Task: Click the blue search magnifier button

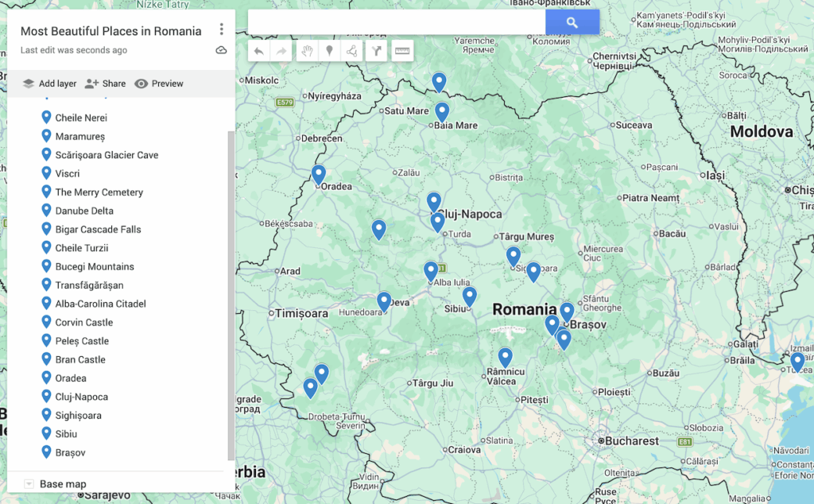Action: pyautogui.click(x=572, y=22)
